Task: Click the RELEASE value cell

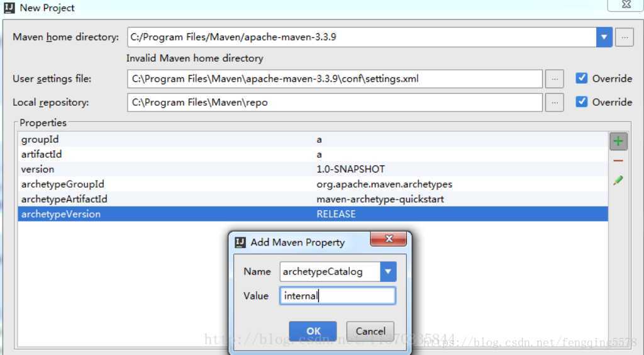Action: click(336, 214)
